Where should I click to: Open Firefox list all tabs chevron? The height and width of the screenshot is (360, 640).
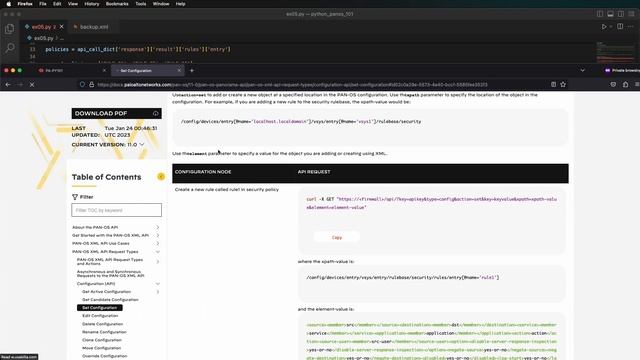tap(582, 71)
